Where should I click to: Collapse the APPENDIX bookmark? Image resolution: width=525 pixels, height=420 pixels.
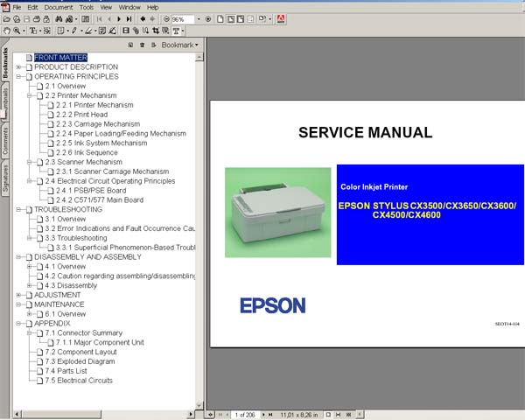tap(18, 324)
